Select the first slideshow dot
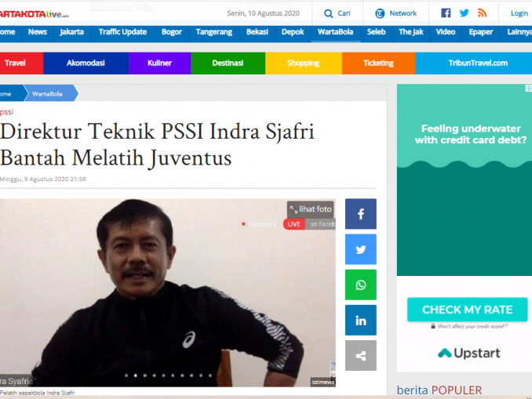Image resolution: width=532 pixels, height=399 pixels. point(126,375)
